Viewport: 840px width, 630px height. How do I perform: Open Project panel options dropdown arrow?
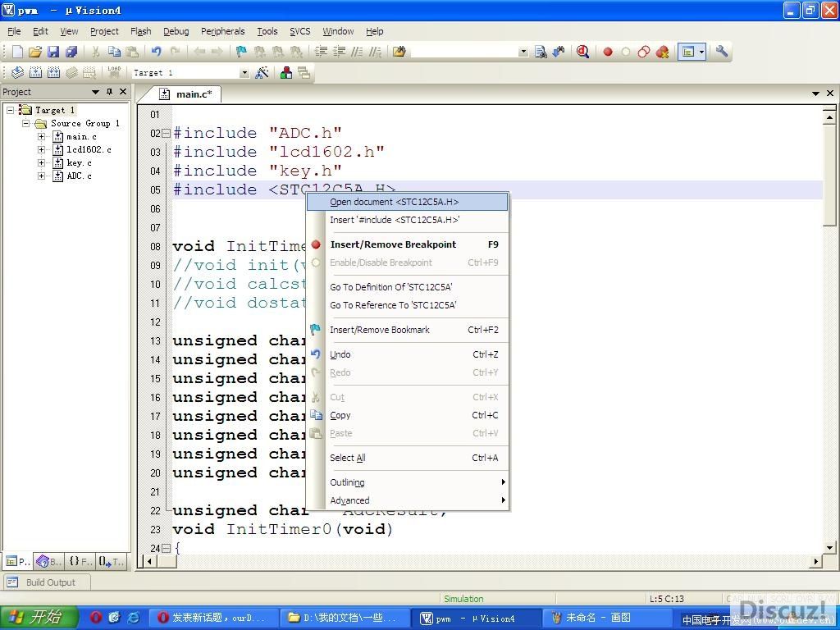point(95,92)
